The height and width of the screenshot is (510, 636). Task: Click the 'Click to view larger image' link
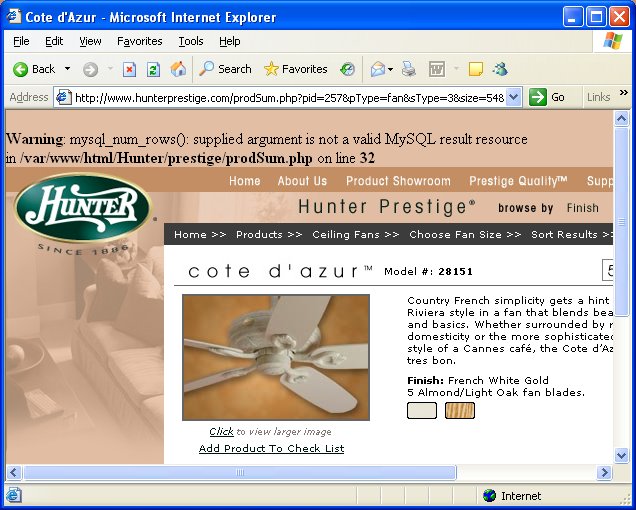[270, 432]
